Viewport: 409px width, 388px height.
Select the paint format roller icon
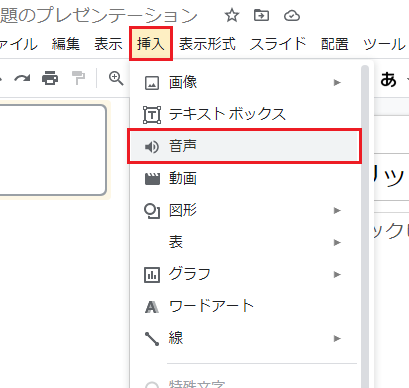79,78
